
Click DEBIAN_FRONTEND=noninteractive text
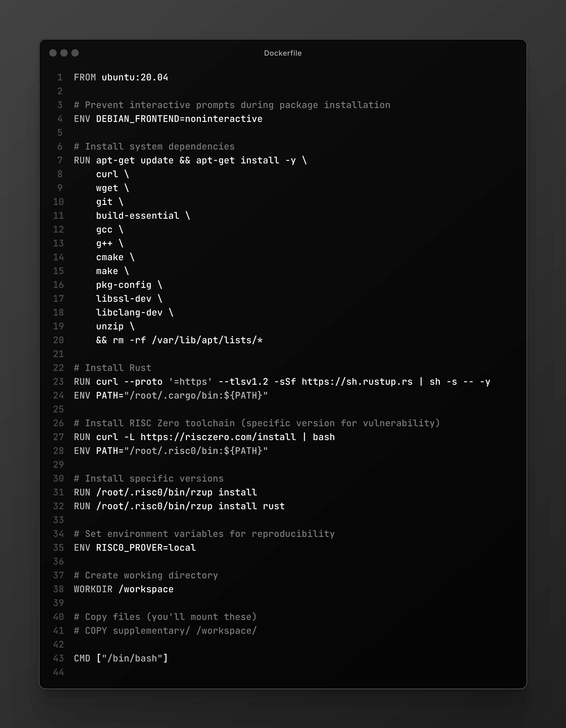click(179, 119)
